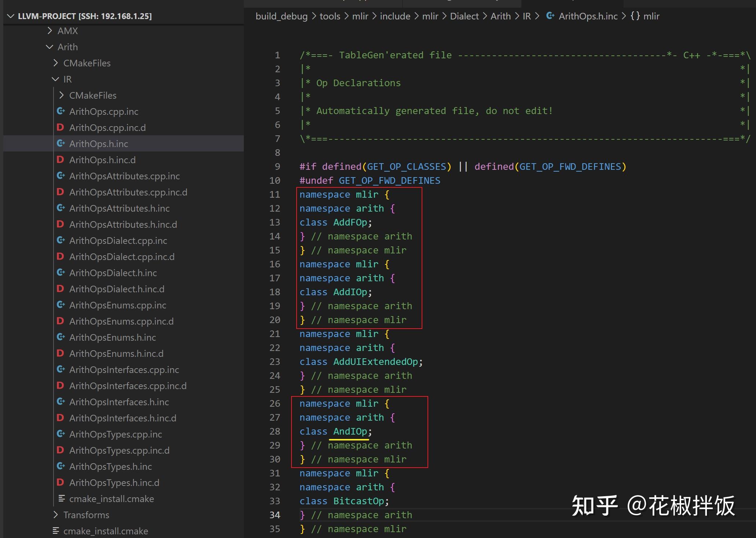Click line number 34 in the gutter
The width and height of the screenshot is (756, 538).
click(275, 515)
